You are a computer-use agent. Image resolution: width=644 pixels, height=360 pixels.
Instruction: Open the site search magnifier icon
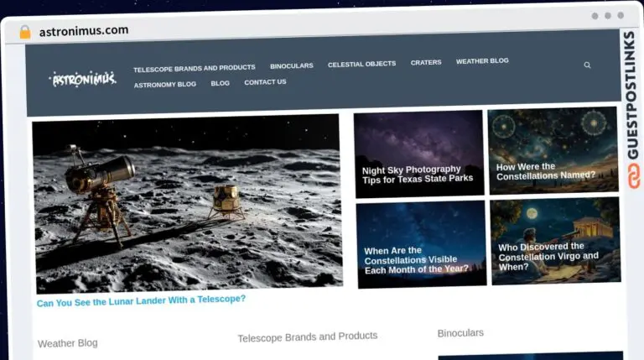[x=587, y=65]
